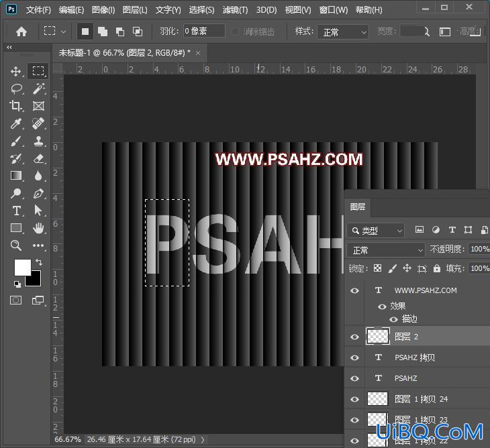Collapse the toolbox double-arrow expander
This screenshot has height=448, width=490.
[9, 48]
